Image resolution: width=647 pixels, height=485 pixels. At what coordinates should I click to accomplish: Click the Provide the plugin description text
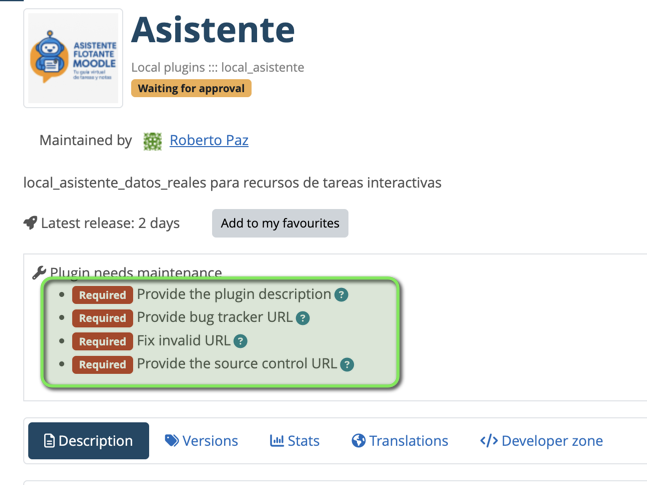click(x=234, y=294)
